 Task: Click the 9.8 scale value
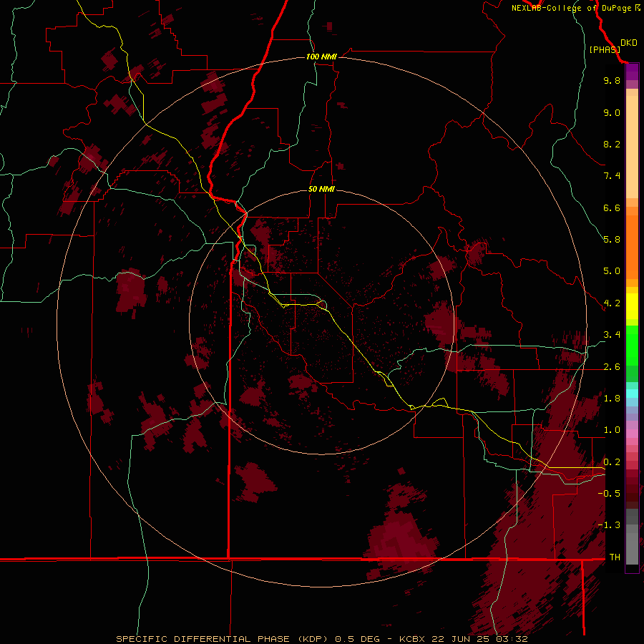pos(612,80)
